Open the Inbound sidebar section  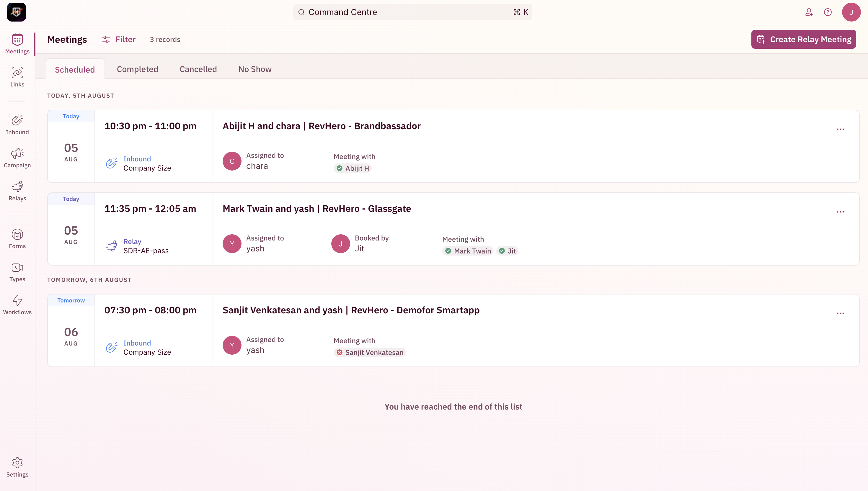[x=17, y=125]
